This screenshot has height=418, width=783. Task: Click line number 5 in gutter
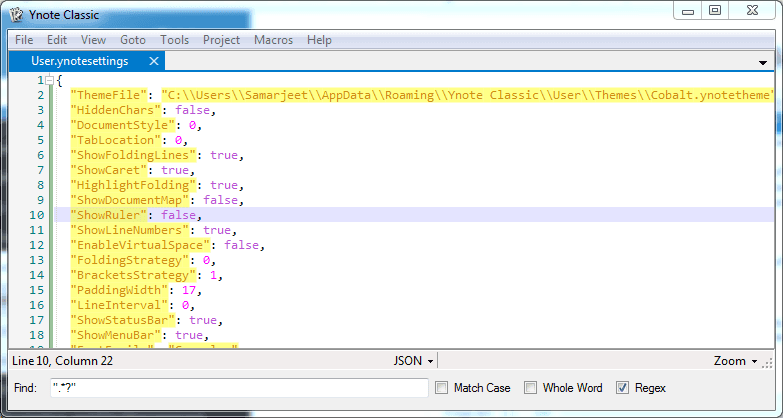click(x=40, y=140)
